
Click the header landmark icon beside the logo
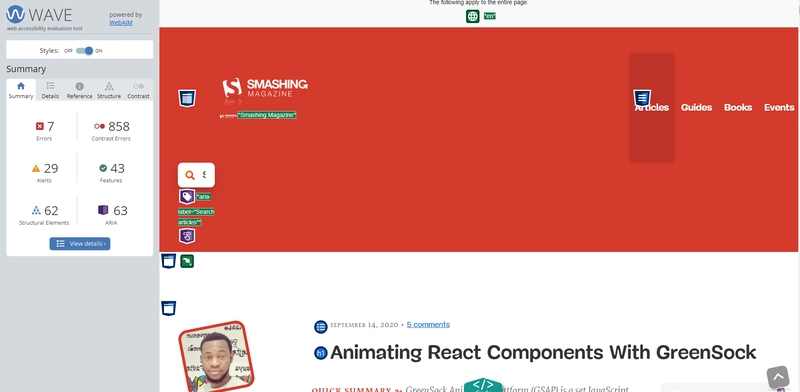coord(187,98)
